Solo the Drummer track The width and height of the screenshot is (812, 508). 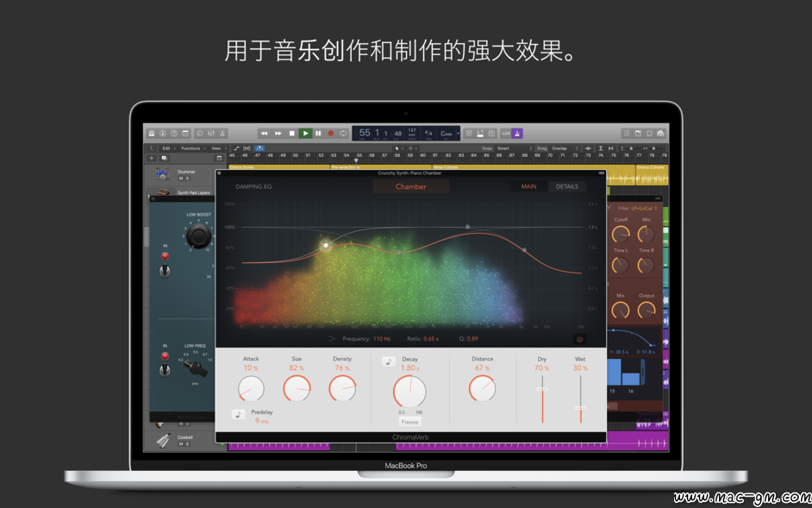pos(187,179)
